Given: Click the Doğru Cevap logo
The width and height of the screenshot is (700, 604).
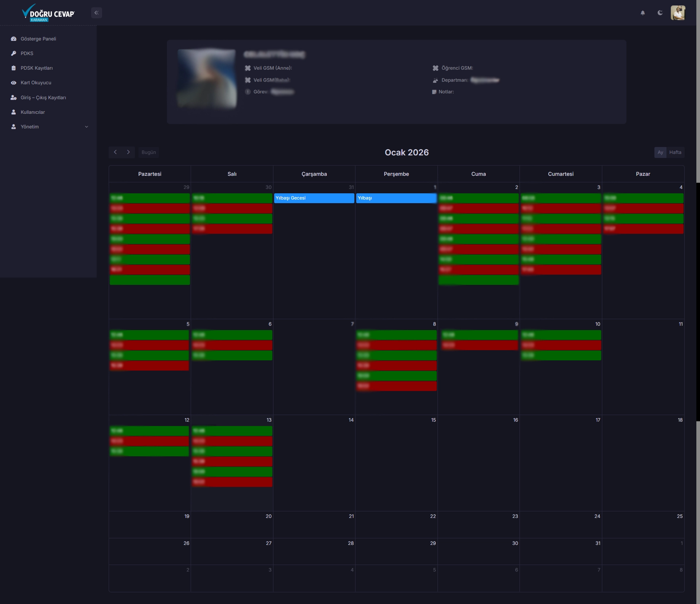Looking at the screenshot, I should point(48,13).
